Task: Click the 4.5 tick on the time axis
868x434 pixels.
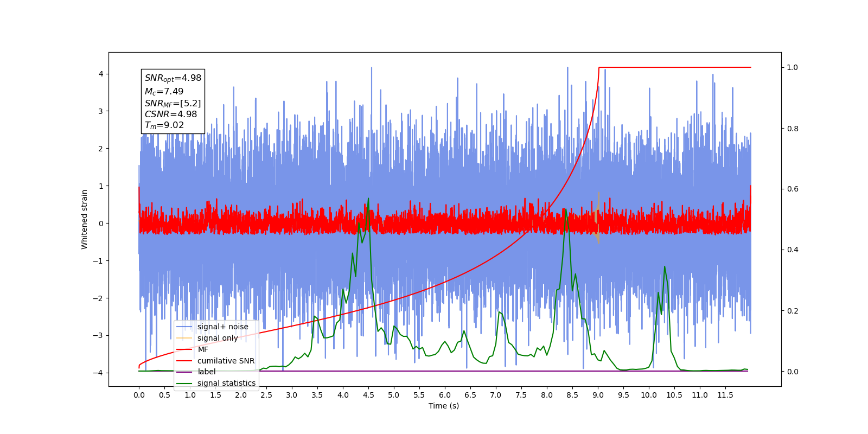Action: coord(368,395)
